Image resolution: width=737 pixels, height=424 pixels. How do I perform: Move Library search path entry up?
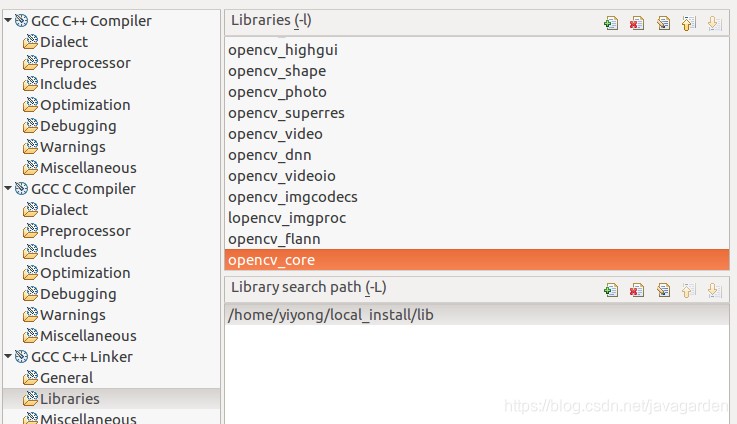click(x=689, y=290)
